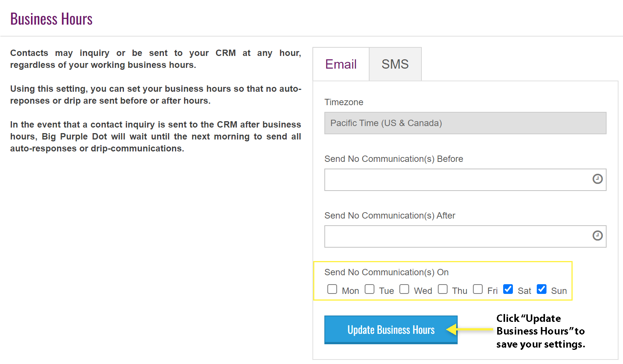Viewport: 623px width, 364px height.
Task: Focus the Send No Communication(s) Before field
Action: click(x=465, y=180)
